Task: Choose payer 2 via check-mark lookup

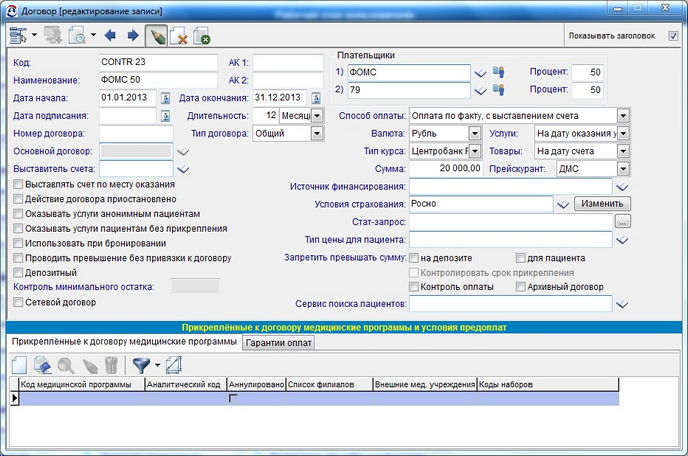Action: tap(480, 91)
